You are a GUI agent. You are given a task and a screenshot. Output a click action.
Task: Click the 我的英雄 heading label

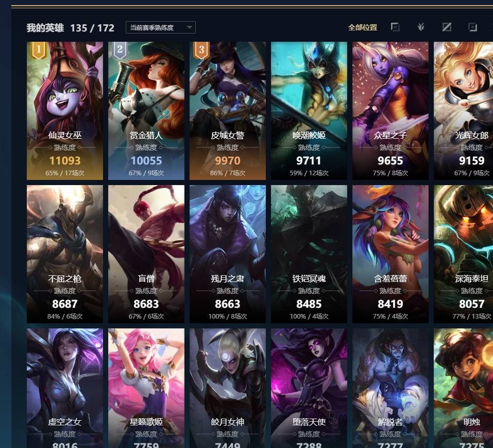tap(45, 28)
